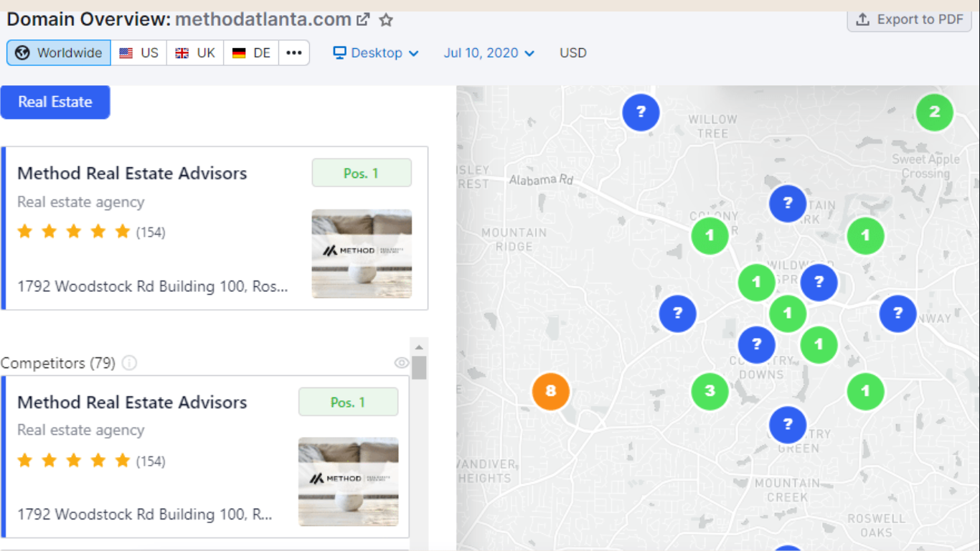Click the "Roswell Oaks" map label
Screen dimensions: 980x551
coord(876,525)
